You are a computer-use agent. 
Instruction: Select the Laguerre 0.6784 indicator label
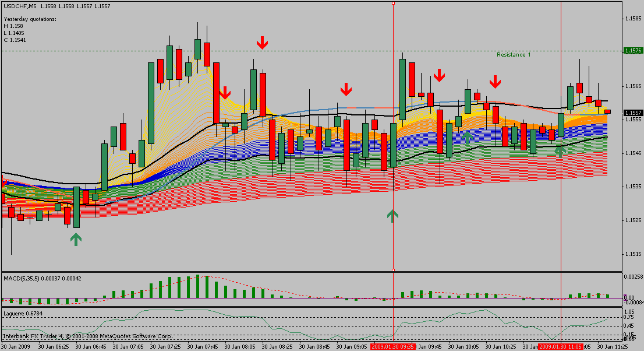coord(23,314)
